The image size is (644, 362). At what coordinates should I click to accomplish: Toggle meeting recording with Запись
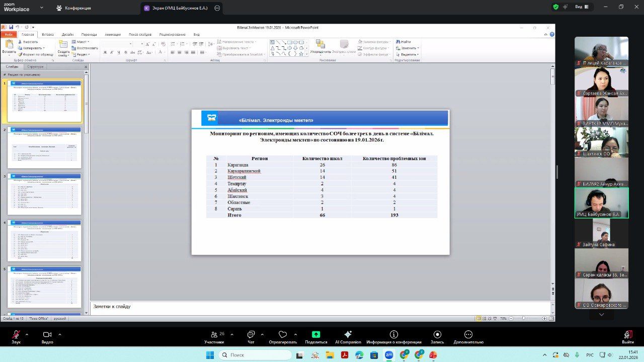click(437, 335)
